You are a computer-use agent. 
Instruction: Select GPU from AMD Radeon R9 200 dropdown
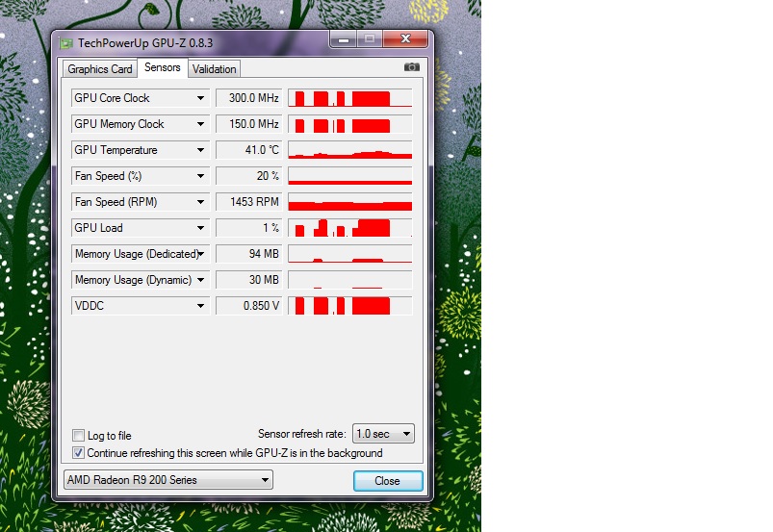point(168,480)
